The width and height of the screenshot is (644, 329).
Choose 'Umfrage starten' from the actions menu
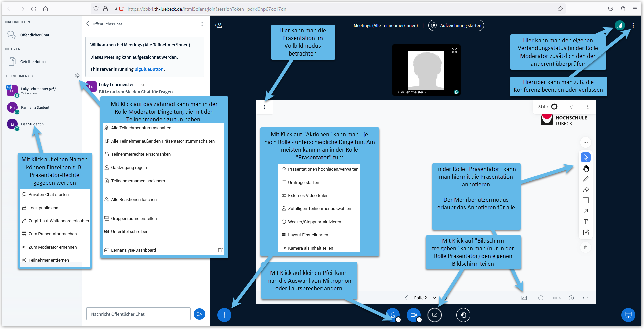[x=303, y=182]
